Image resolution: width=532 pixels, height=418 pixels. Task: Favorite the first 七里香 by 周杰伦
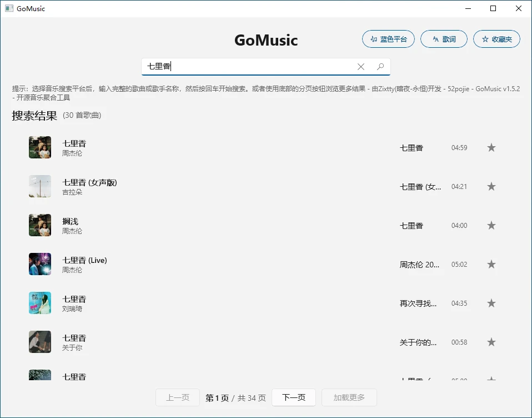tap(491, 148)
